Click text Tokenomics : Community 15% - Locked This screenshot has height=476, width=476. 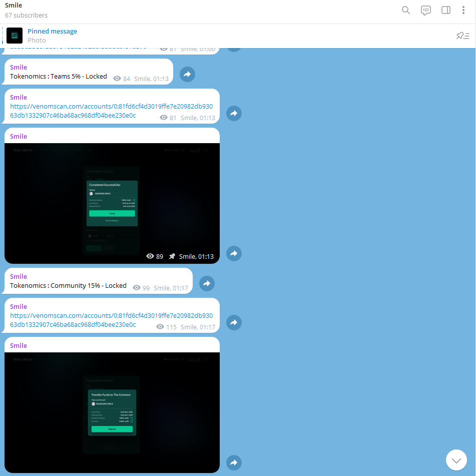[x=68, y=285]
